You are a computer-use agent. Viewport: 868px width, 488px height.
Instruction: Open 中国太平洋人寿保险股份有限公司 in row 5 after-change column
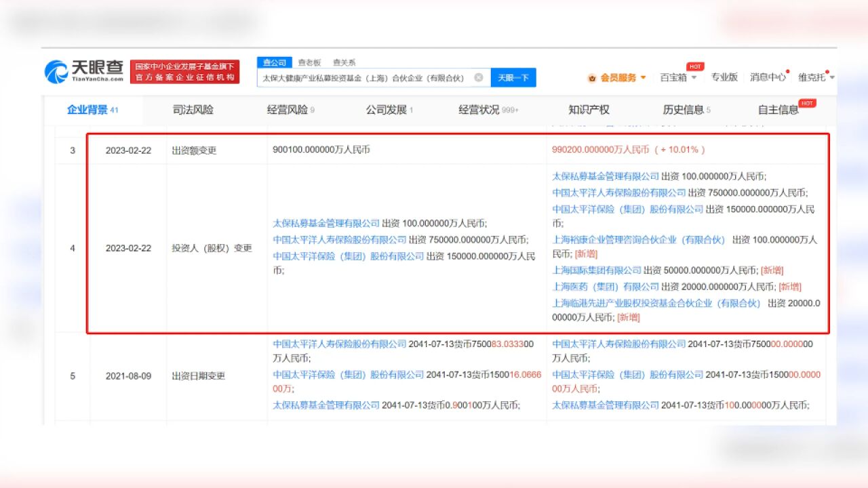tap(619, 344)
